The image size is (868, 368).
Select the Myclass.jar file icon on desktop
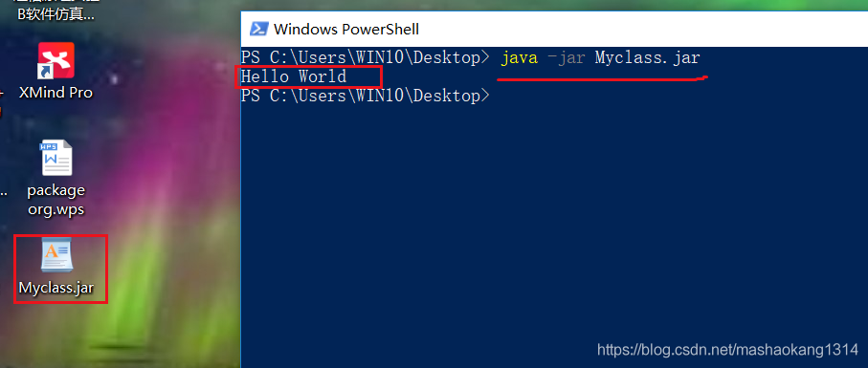click(57, 254)
